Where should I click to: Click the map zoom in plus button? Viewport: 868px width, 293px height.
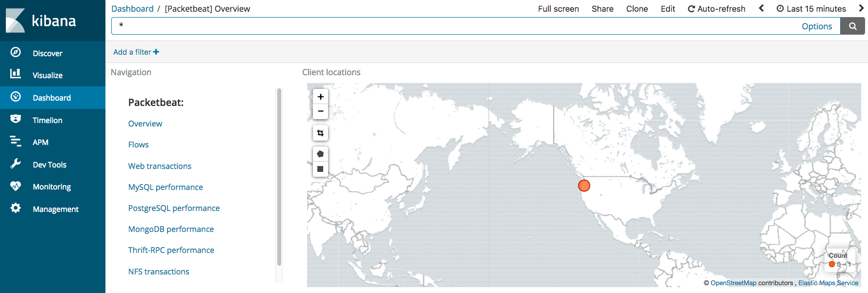tap(320, 97)
